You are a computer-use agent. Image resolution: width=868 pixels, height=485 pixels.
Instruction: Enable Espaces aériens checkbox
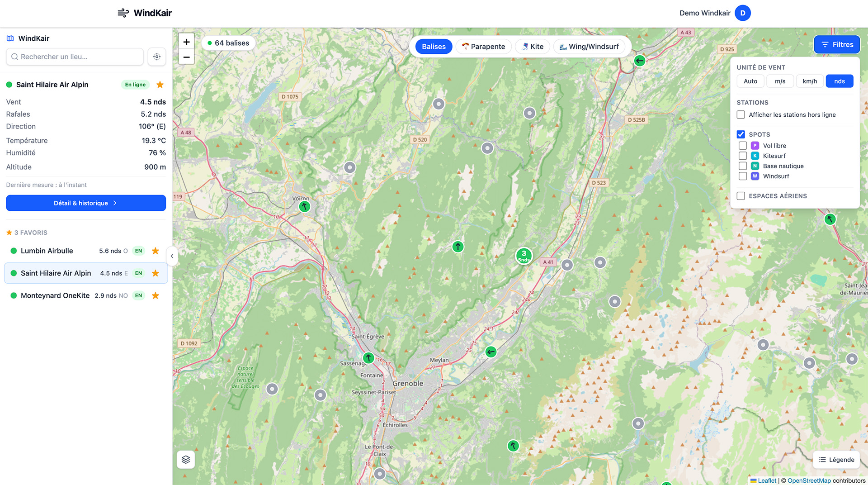pyautogui.click(x=741, y=196)
